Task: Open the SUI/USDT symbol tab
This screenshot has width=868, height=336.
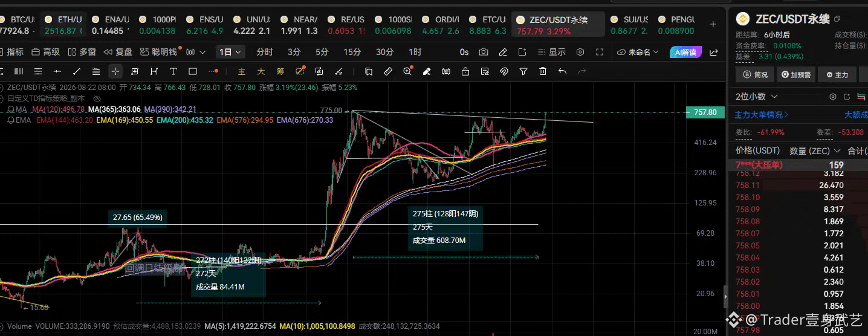Action: [x=629, y=25]
